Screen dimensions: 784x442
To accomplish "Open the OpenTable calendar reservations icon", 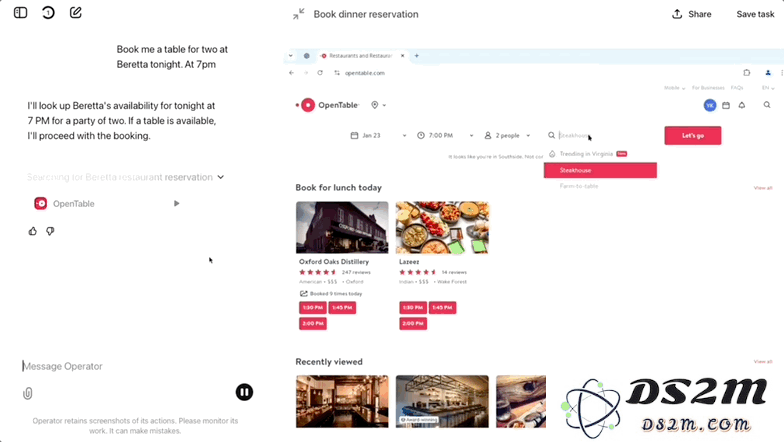I will click(x=726, y=105).
